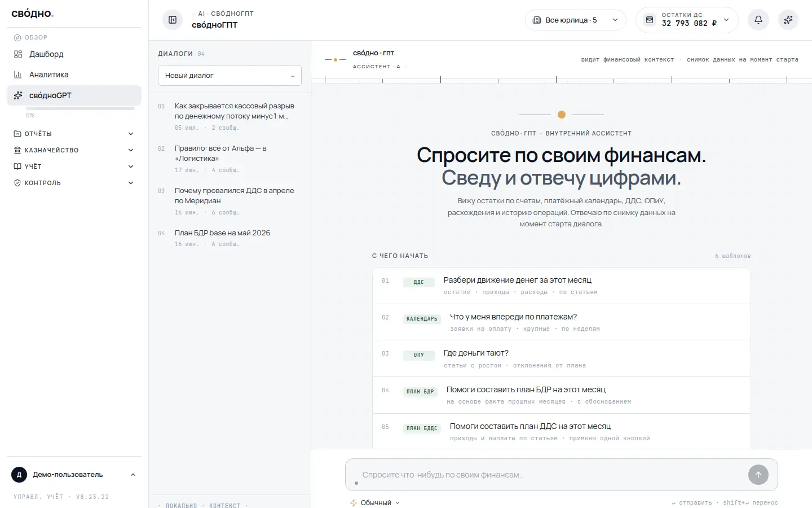Click the Дашборд grid icon

[18, 54]
